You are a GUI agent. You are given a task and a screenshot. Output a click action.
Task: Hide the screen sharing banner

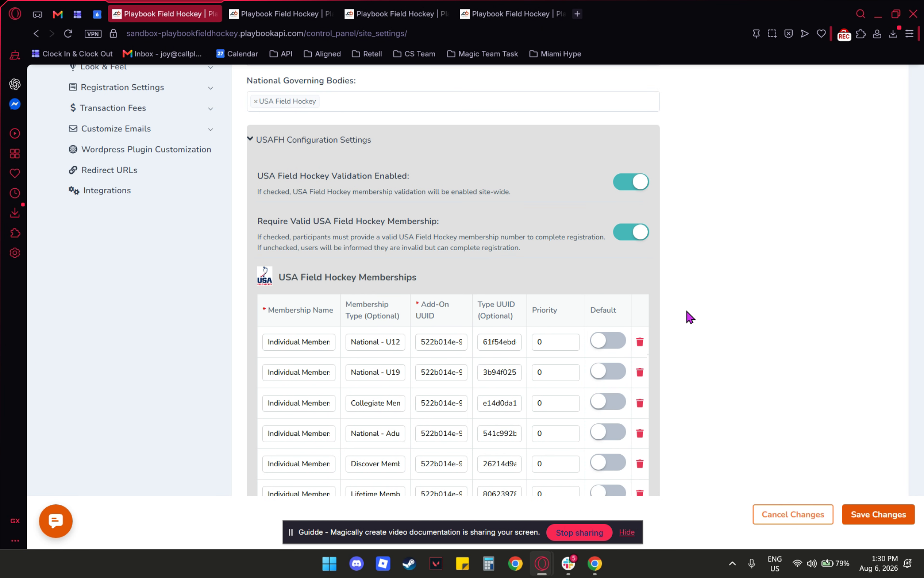tap(627, 532)
